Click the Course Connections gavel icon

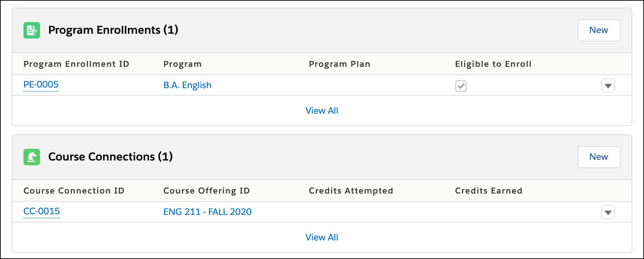tap(31, 157)
